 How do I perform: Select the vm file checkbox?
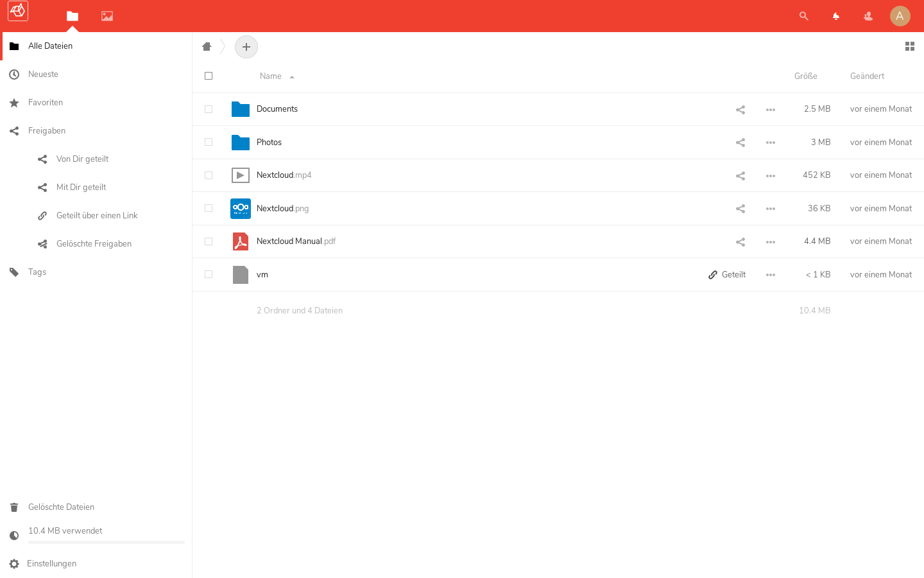click(209, 274)
